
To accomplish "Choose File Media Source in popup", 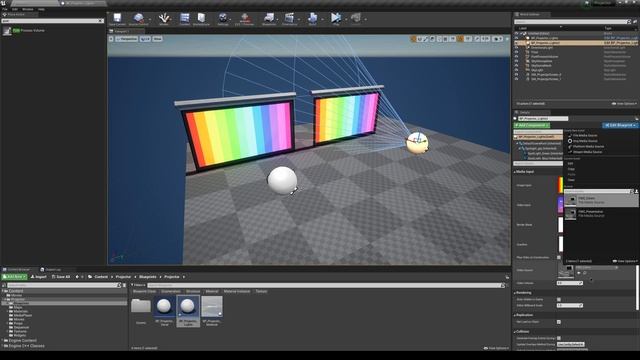I will coord(585,136).
